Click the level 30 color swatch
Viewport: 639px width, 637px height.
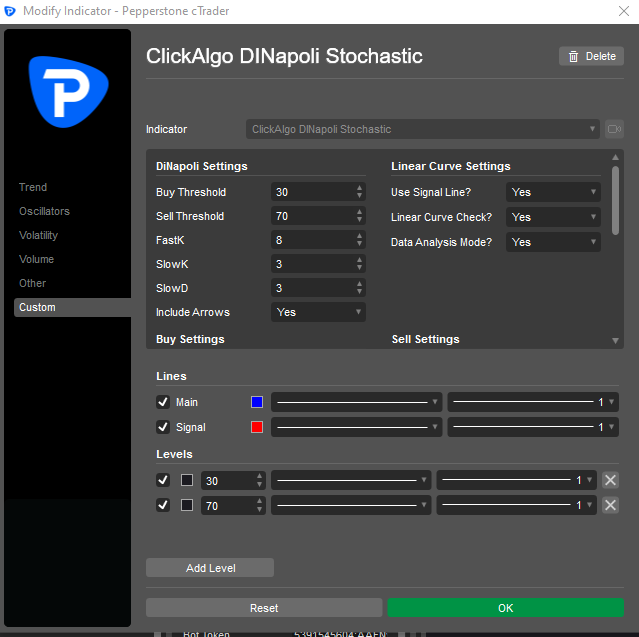coord(187,481)
